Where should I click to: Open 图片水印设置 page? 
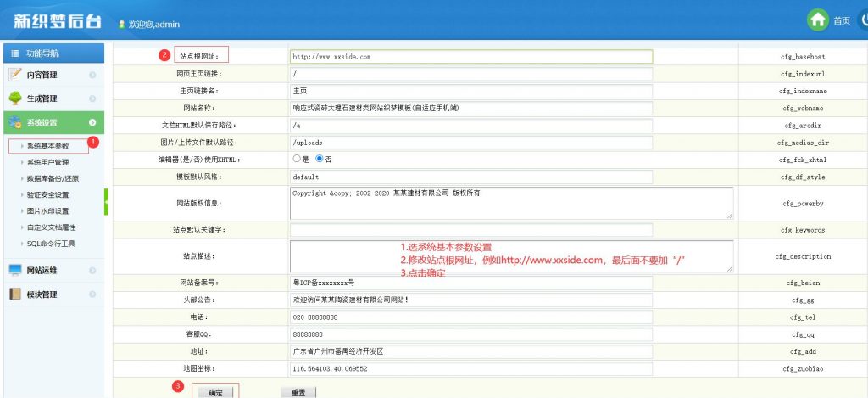pyautogui.click(x=47, y=210)
